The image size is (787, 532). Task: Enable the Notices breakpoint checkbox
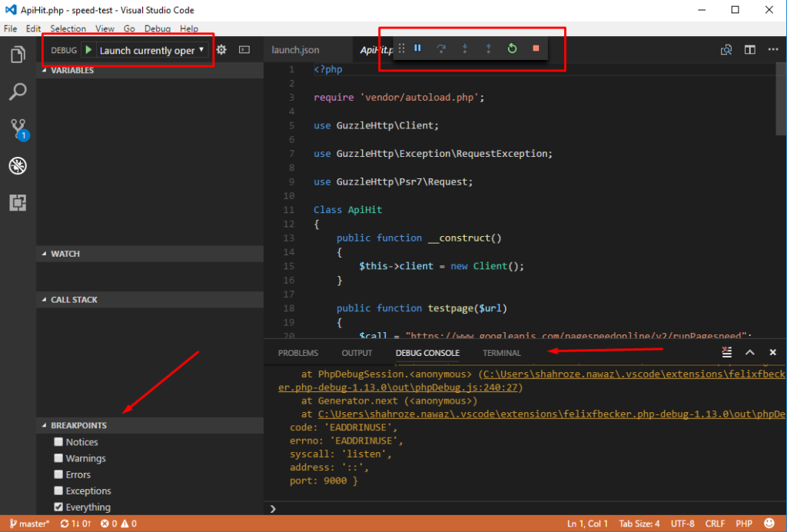pos(58,442)
